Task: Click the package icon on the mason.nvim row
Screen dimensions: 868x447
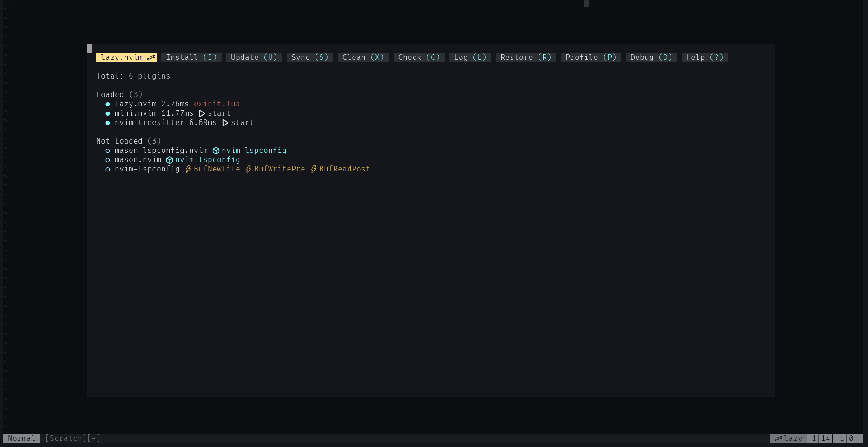Action: pos(170,160)
